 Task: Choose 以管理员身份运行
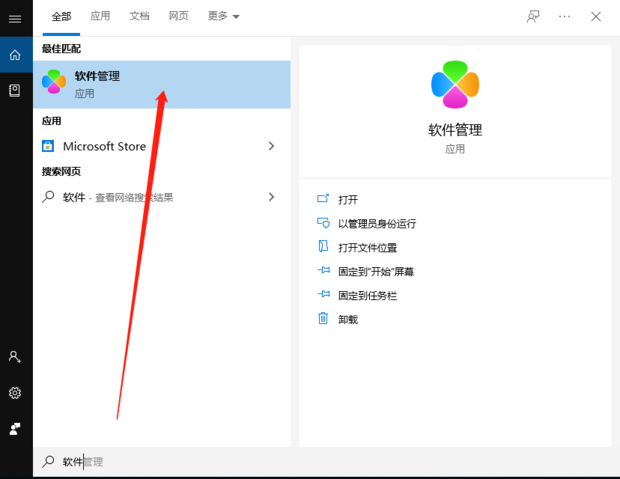pyautogui.click(x=377, y=223)
